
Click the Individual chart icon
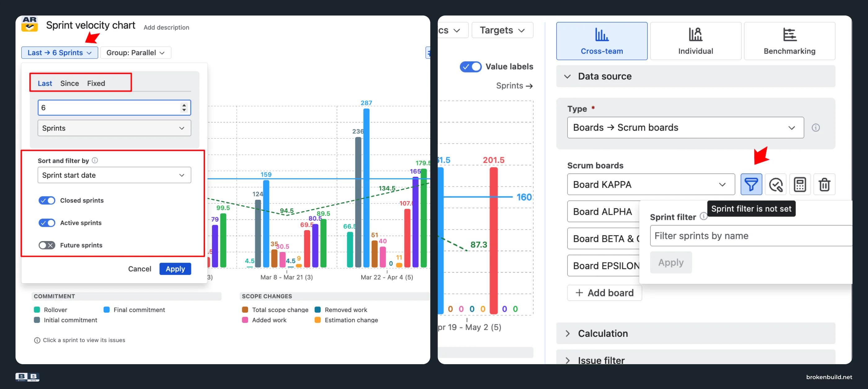(696, 34)
